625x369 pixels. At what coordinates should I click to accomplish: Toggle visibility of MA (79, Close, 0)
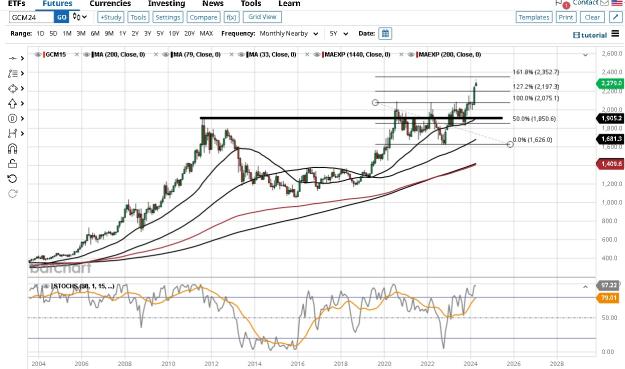pyautogui.click(x=165, y=55)
